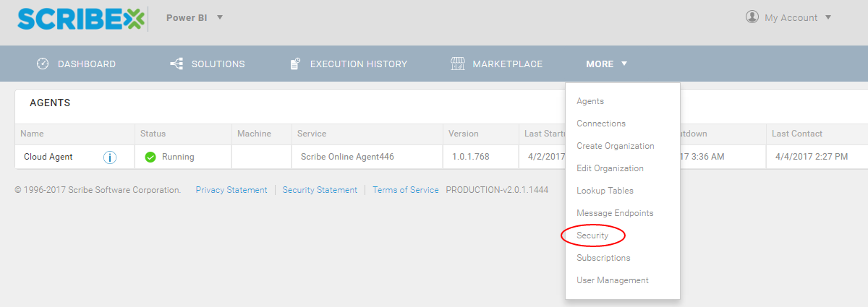The height and width of the screenshot is (307, 868).
Task: Open the My Account dropdown arrow
Action: pos(828,17)
